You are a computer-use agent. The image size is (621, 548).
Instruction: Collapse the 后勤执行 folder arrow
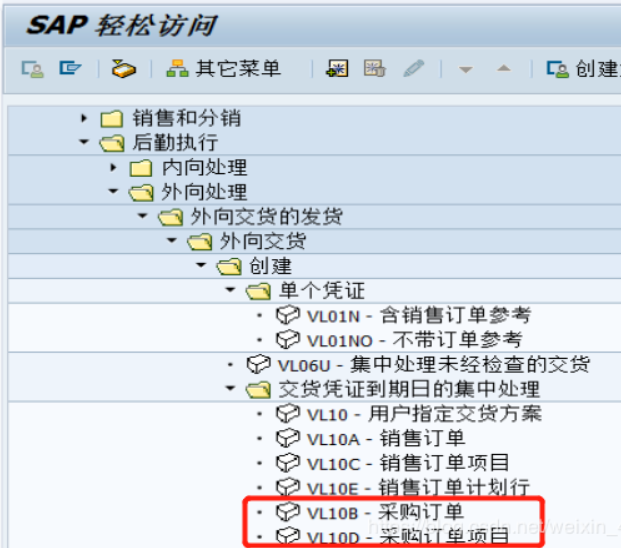coord(84,141)
